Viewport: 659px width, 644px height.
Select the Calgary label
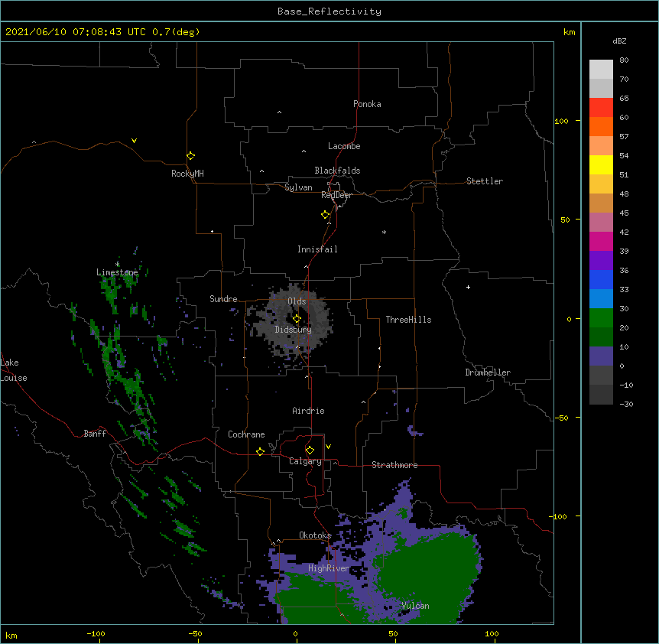(x=305, y=461)
